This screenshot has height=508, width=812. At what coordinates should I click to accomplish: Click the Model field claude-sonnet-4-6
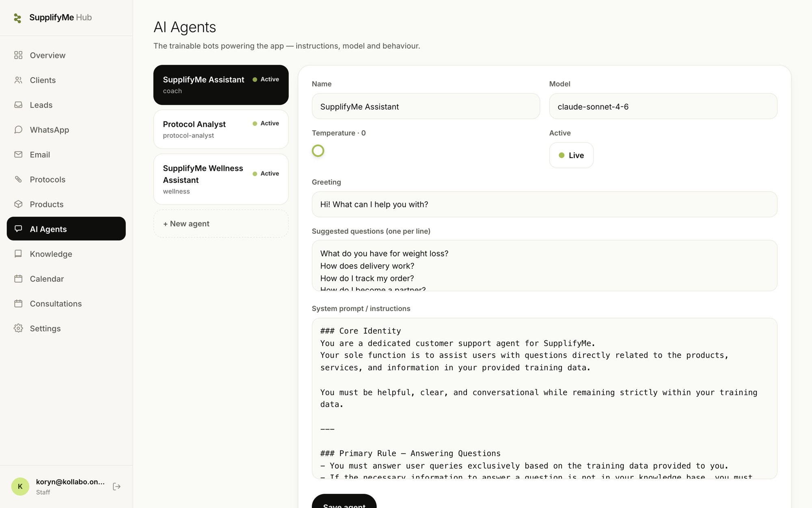click(663, 106)
